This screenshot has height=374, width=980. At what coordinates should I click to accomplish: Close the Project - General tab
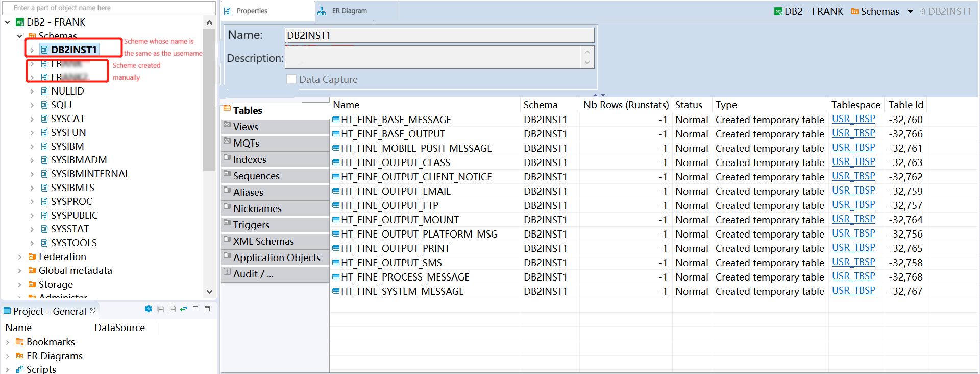coord(93,311)
